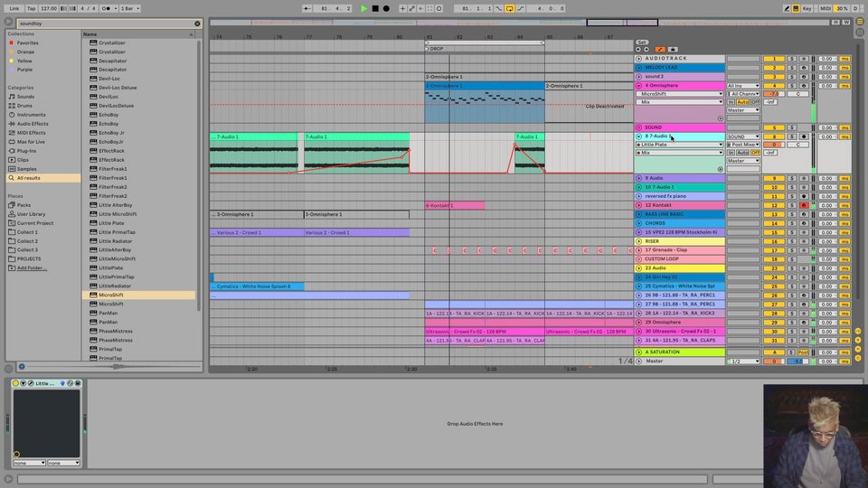Select the Audio Effects category
868x488 pixels.
click(x=33, y=124)
